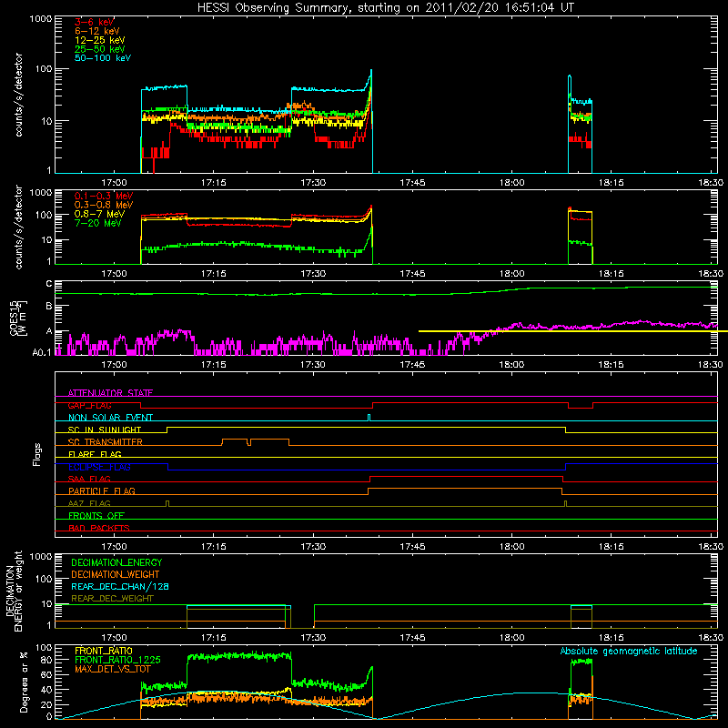Click the SC_TRANSMITTER flag label
This screenshot has width=728, height=728.
(x=106, y=442)
